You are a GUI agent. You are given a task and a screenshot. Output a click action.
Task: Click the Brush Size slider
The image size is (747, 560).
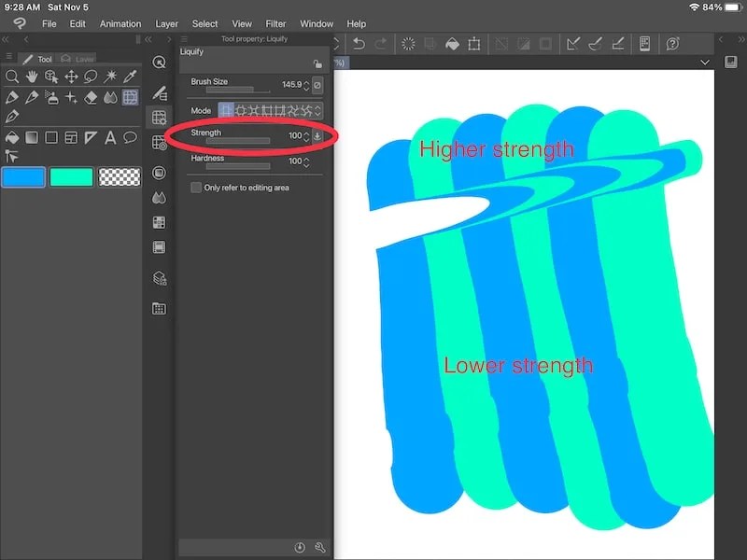[237, 90]
